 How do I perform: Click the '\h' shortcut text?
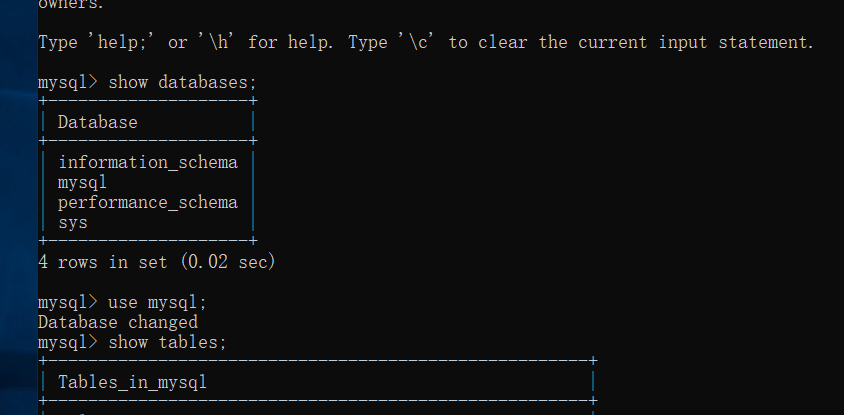213,43
